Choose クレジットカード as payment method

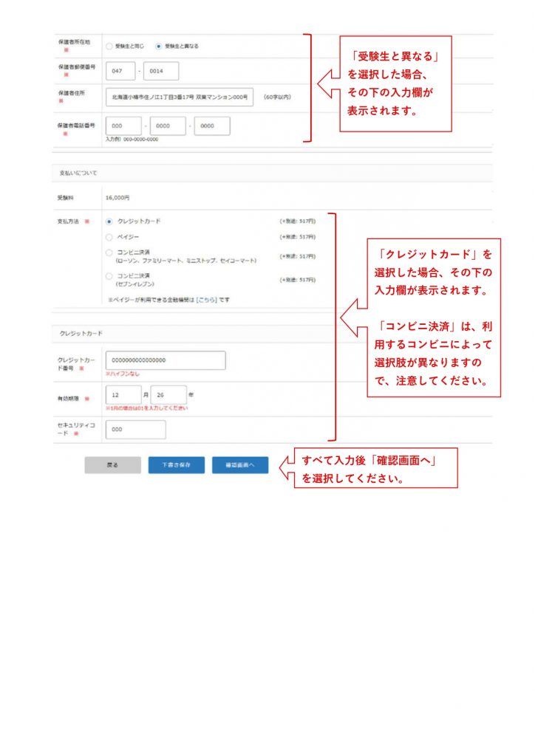[109, 221]
